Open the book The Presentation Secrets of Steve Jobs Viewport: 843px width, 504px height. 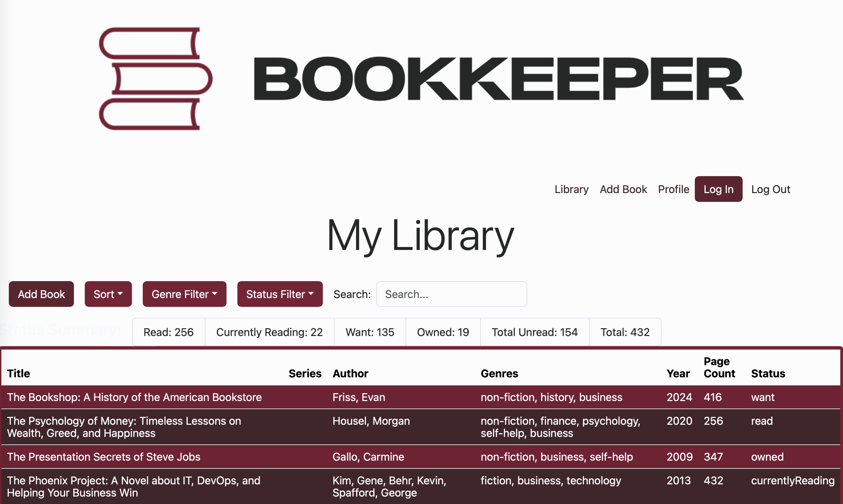104,457
